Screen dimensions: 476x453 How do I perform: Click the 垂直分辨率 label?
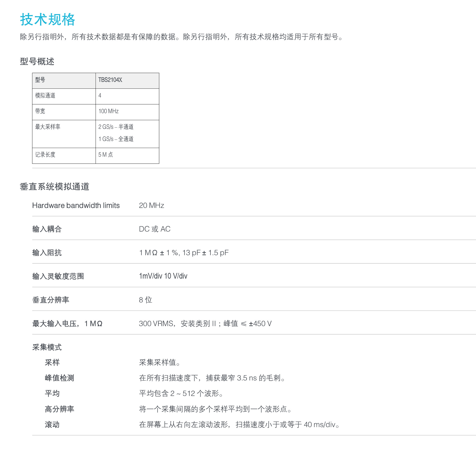tap(51, 300)
